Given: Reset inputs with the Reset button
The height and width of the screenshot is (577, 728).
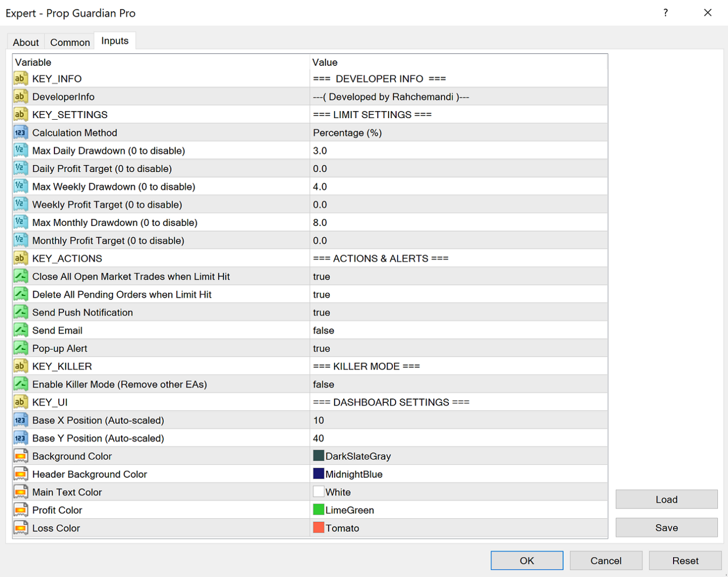Looking at the screenshot, I should (685, 560).
